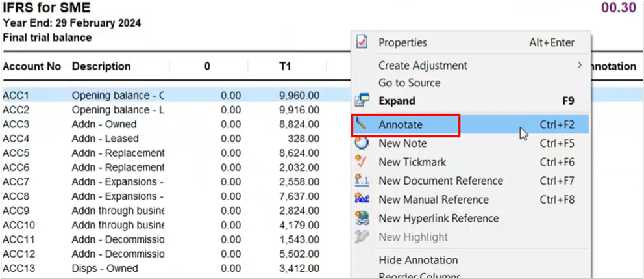Click the Annotate pencil icon
The height and width of the screenshot is (279, 644).
tap(362, 125)
